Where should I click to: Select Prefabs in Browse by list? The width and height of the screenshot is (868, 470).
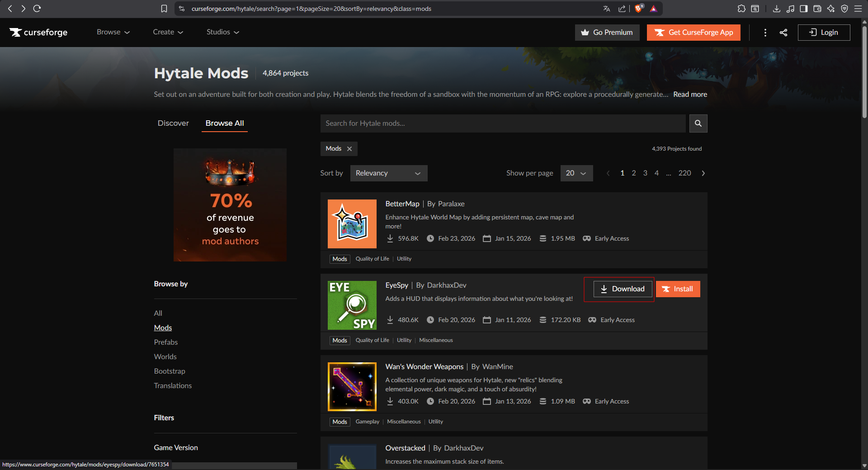(165, 342)
